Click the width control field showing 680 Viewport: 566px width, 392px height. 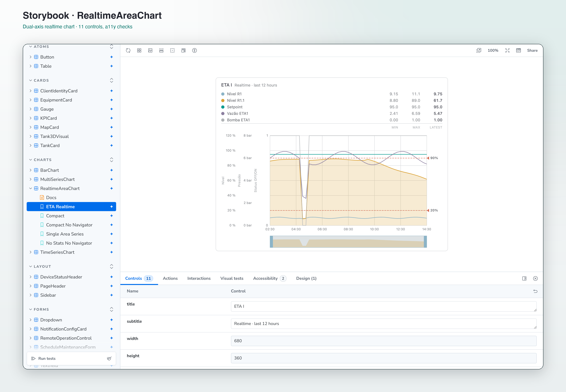[384, 341]
